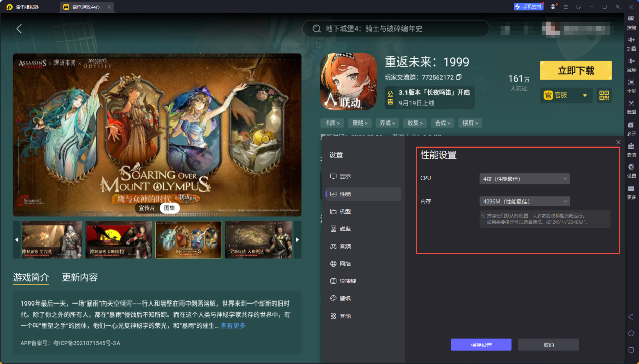This screenshot has width=639, height=364.
Task: Copy the player group number 772562172
Action: point(459,77)
